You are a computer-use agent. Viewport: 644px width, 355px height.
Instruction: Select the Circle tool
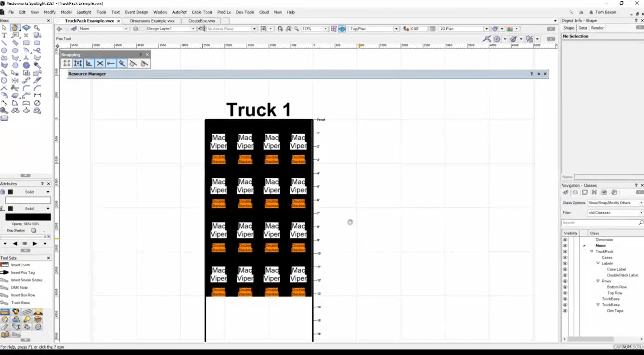[4, 50]
